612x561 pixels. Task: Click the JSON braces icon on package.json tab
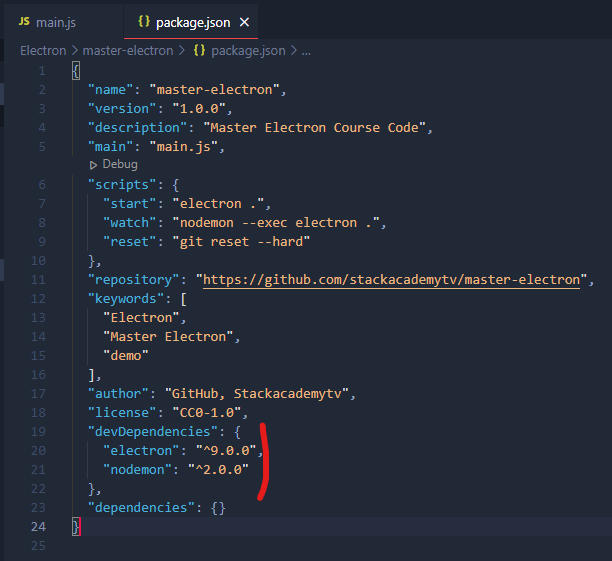point(144,21)
